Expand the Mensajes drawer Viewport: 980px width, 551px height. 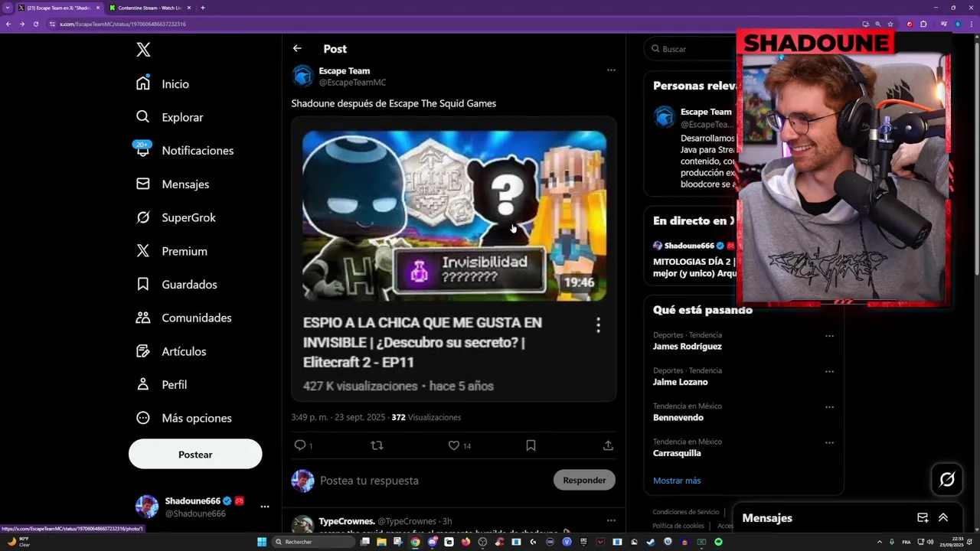coord(943,518)
